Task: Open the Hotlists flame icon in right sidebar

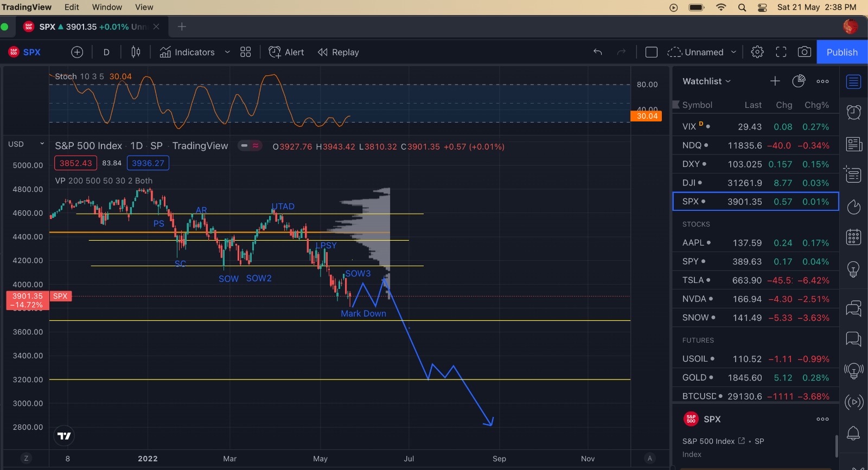Action: coord(853,207)
